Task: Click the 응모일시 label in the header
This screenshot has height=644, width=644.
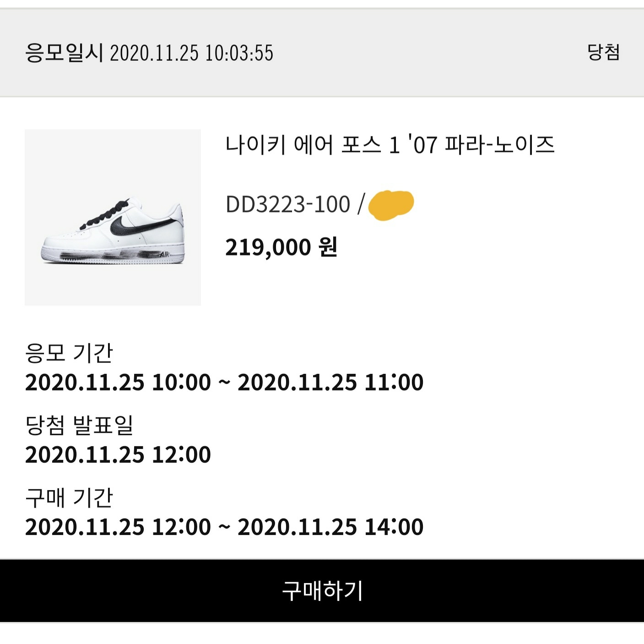Action: coord(64,53)
